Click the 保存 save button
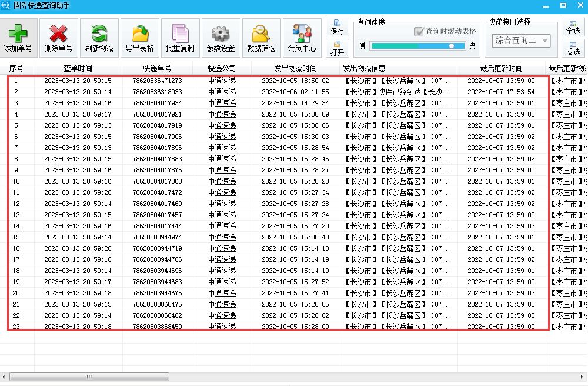 tap(338, 27)
